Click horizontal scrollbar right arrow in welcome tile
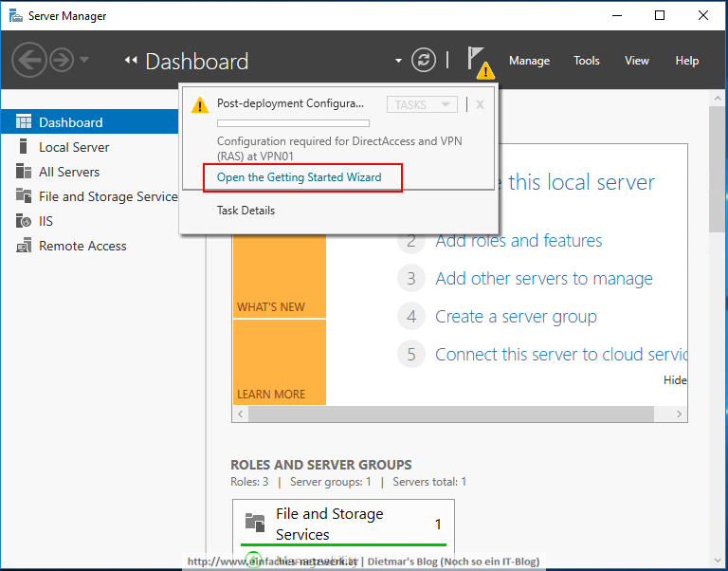 coord(680,414)
